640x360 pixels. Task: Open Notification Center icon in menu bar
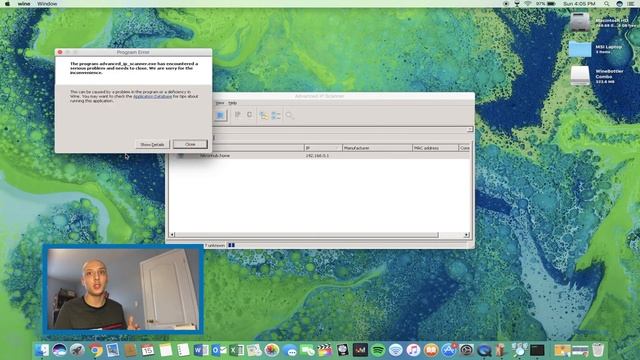[631, 4]
